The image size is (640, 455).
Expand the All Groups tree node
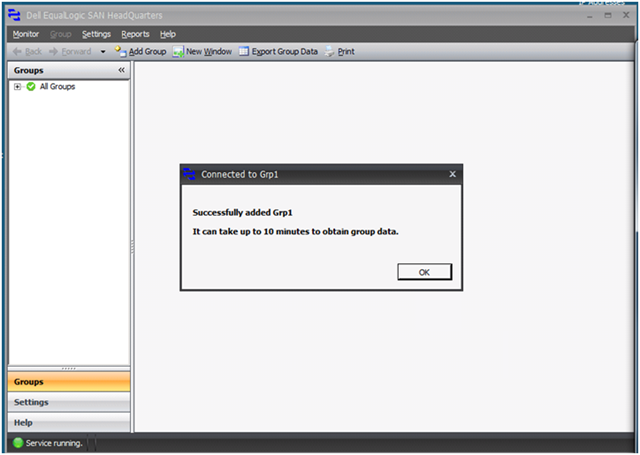pos(18,87)
